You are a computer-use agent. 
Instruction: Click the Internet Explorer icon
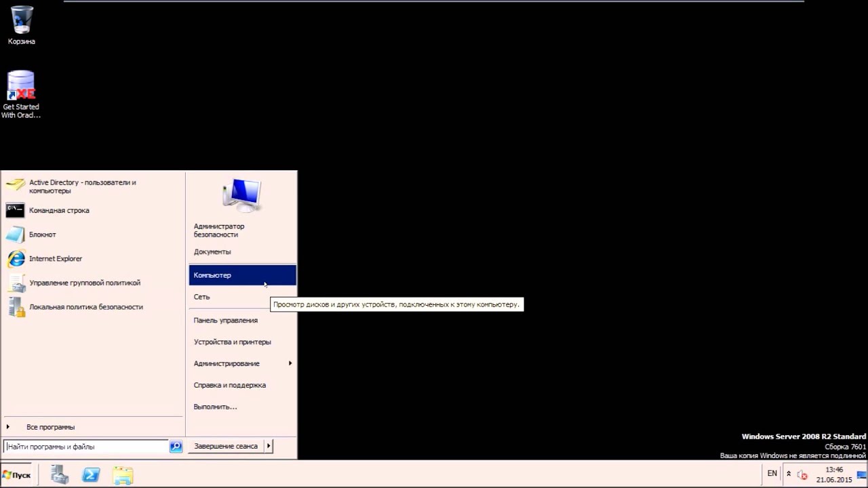click(16, 259)
